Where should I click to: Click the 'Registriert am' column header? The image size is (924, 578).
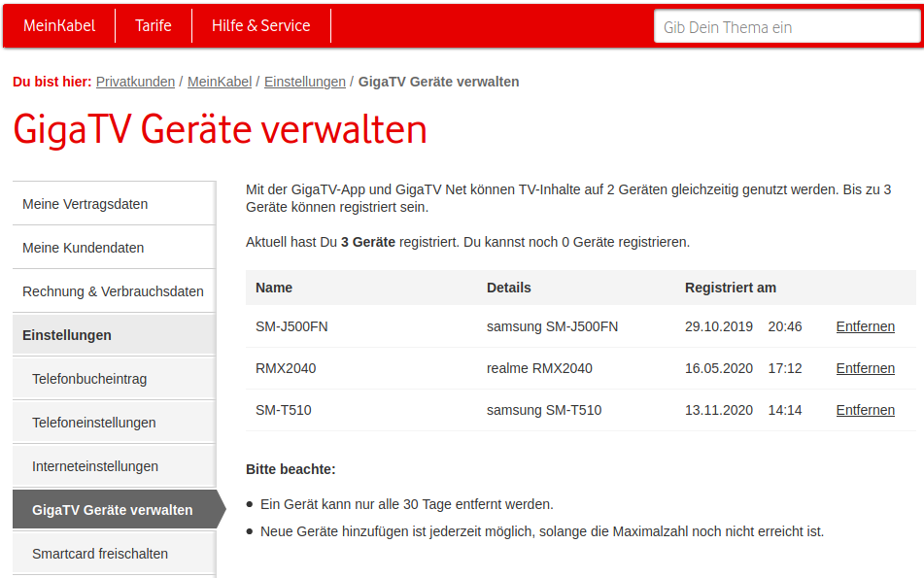tap(730, 288)
